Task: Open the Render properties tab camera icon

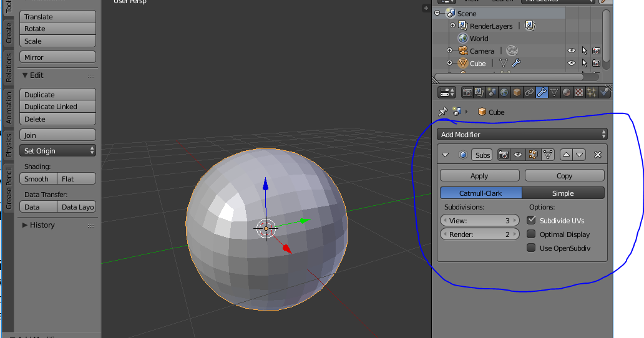Action: pos(467,92)
